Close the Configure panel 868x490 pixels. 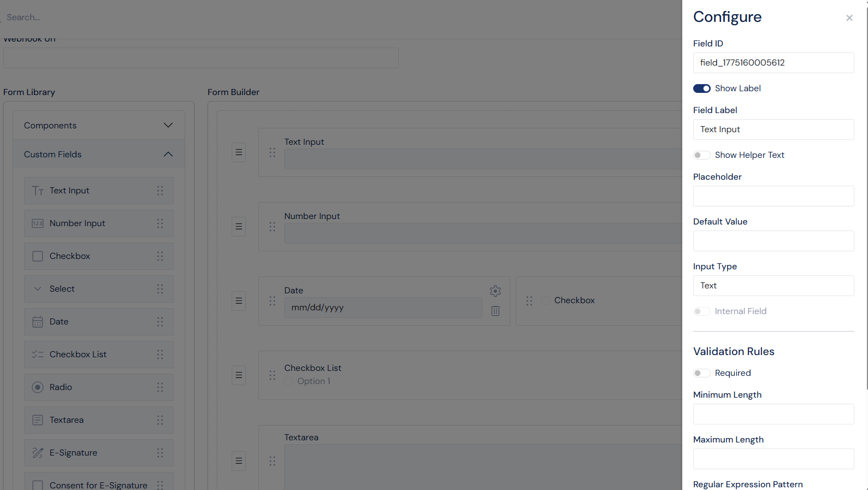(x=849, y=17)
